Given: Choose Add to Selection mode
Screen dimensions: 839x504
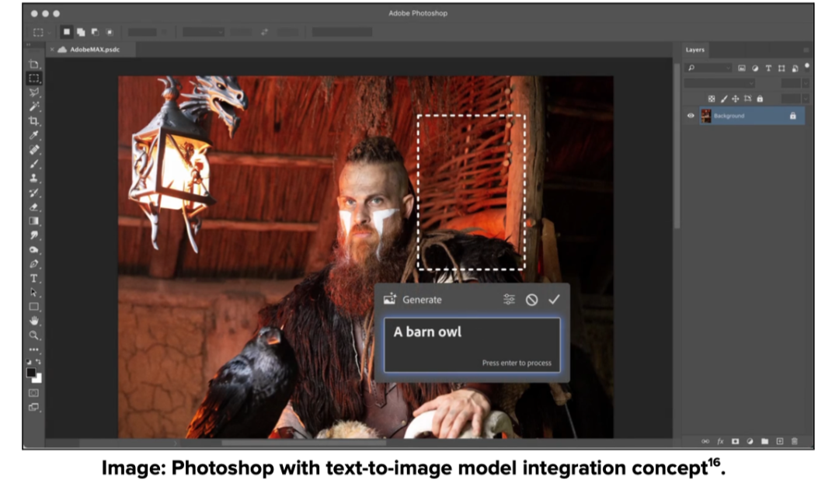Looking at the screenshot, I should 81,32.
